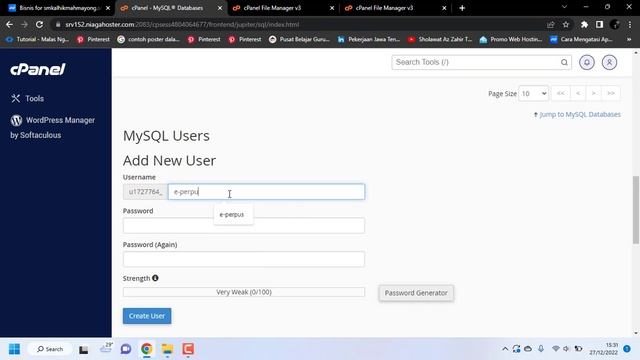Show more bookmarks chevron
Viewport: 640px width, 360px height.
[x=629, y=39]
